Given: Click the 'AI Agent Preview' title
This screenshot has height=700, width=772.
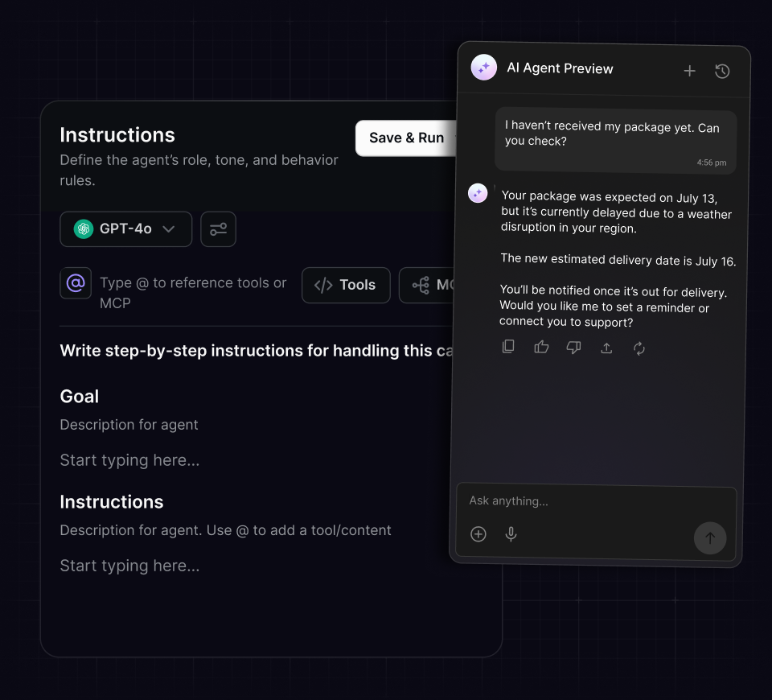Looking at the screenshot, I should [x=560, y=68].
